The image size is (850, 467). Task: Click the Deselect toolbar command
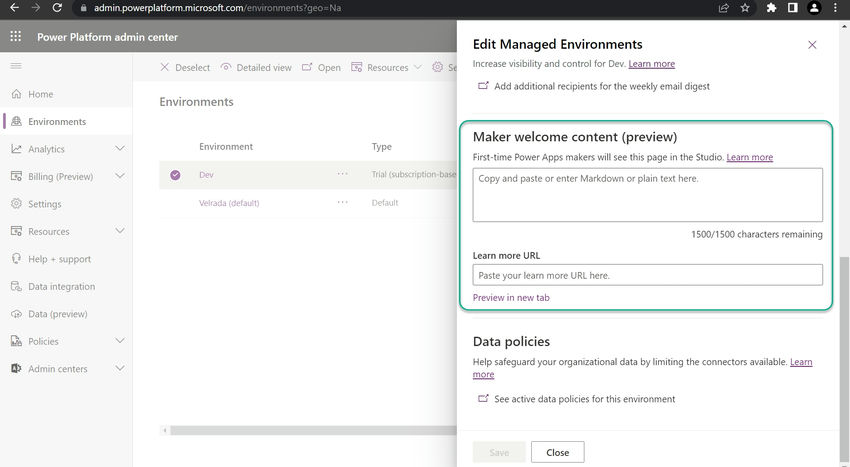pos(186,68)
